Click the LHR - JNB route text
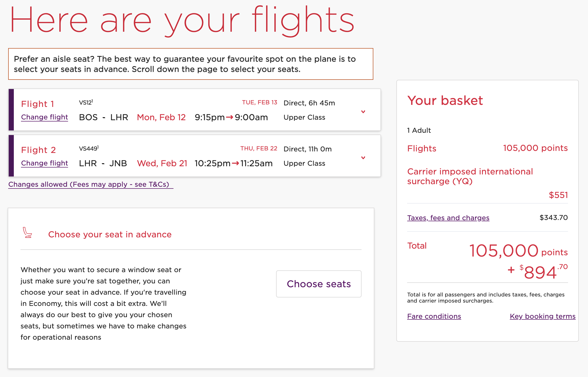Image resolution: width=588 pixels, height=377 pixels. [103, 163]
